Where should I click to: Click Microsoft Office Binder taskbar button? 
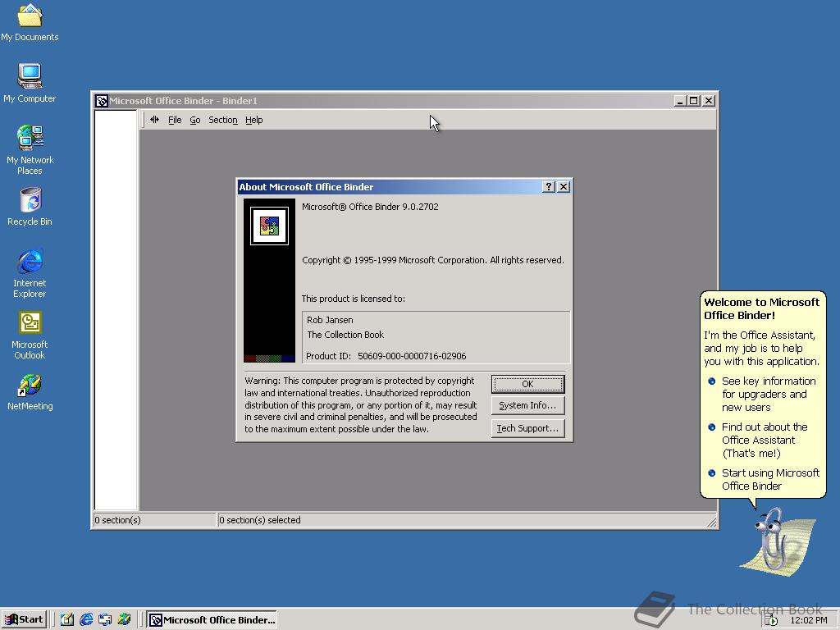click(x=212, y=620)
